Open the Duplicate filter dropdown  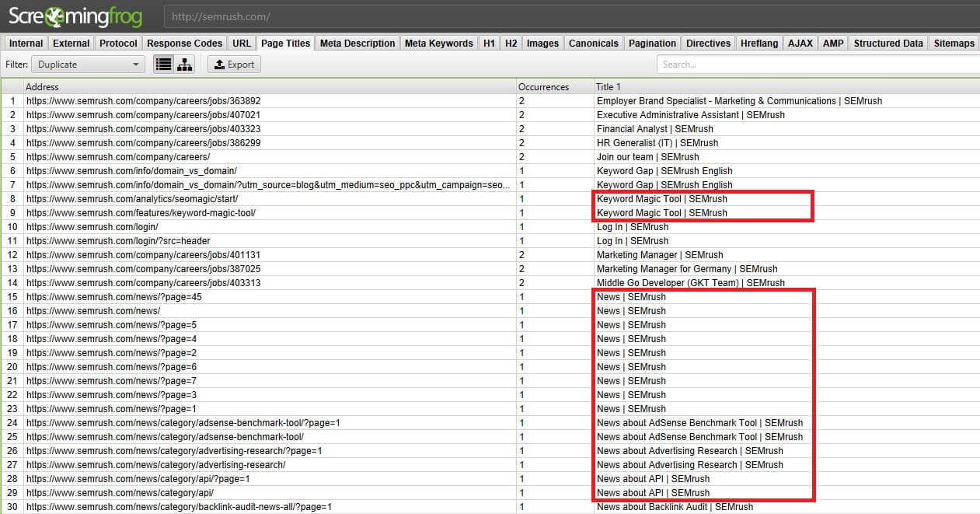[88, 65]
